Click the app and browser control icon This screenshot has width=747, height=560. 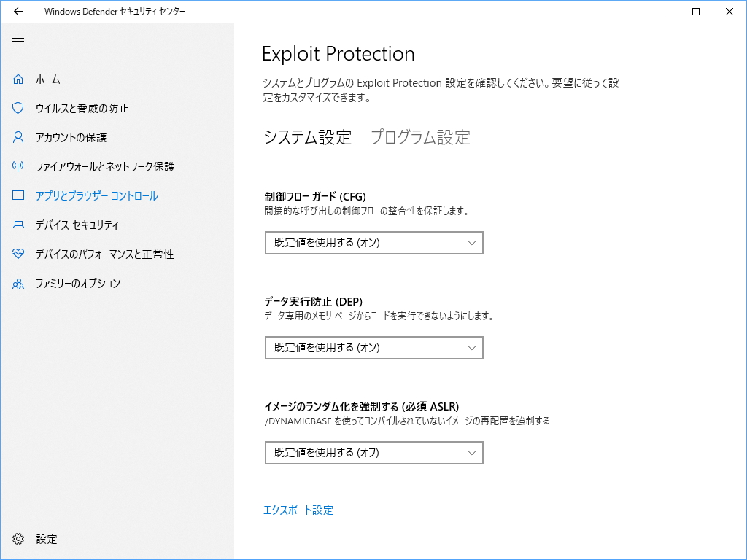pos(18,195)
